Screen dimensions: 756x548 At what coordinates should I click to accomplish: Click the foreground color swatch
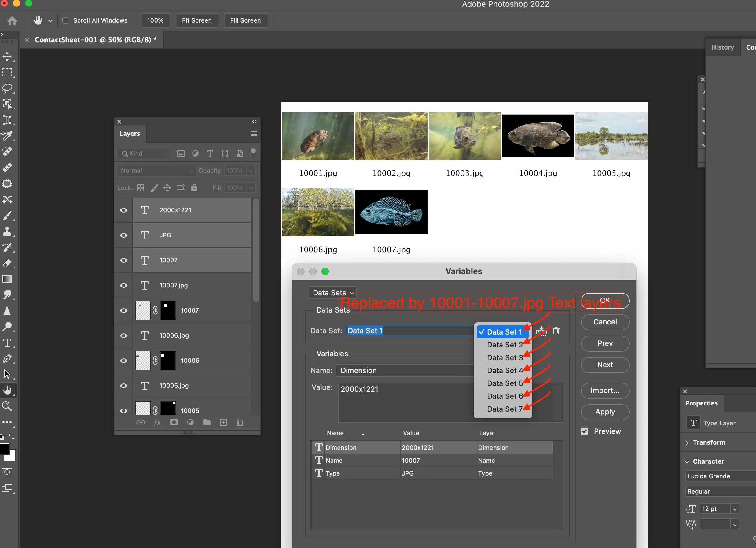pos(4,449)
